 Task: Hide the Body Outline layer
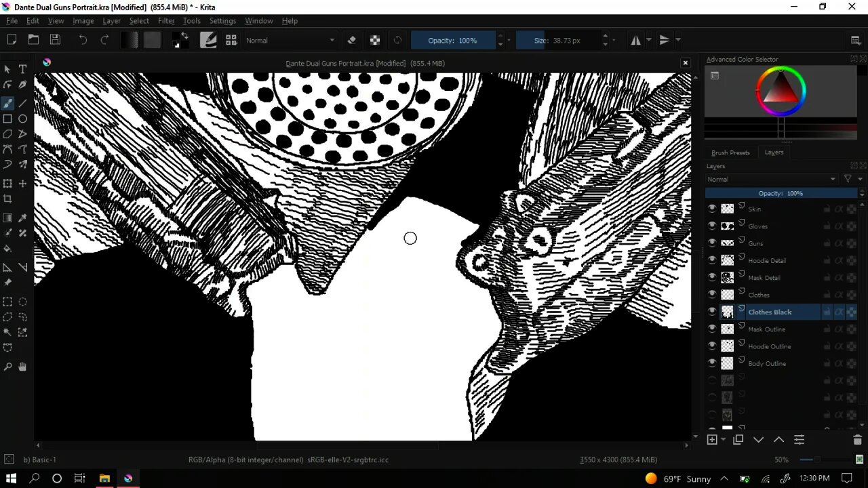pyautogui.click(x=712, y=363)
